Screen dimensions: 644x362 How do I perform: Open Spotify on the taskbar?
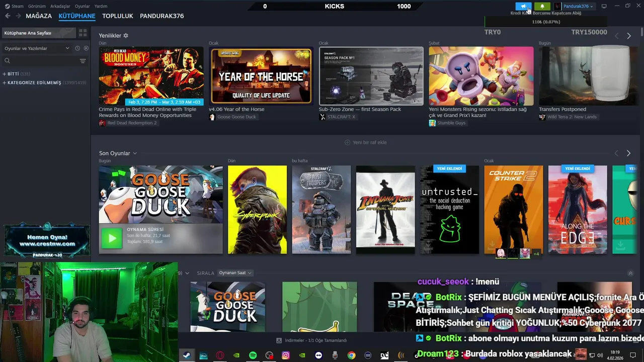(253, 355)
